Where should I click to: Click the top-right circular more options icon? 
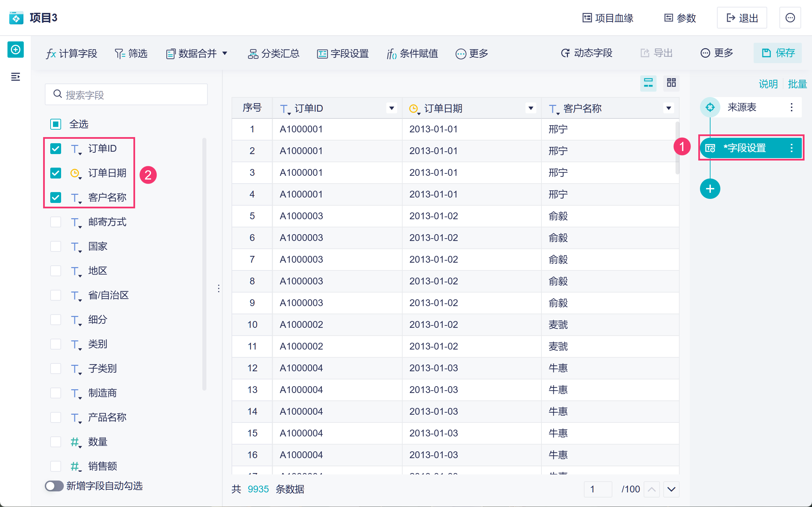(790, 18)
